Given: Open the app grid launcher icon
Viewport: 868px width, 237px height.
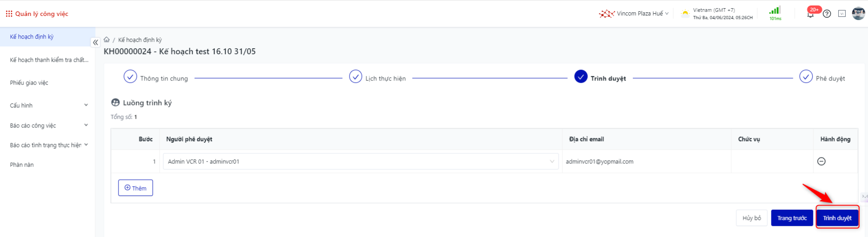Looking at the screenshot, I should (9, 14).
